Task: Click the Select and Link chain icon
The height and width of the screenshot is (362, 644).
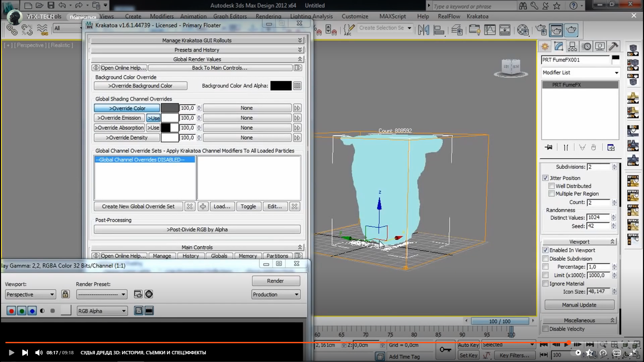Action: (12, 30)
